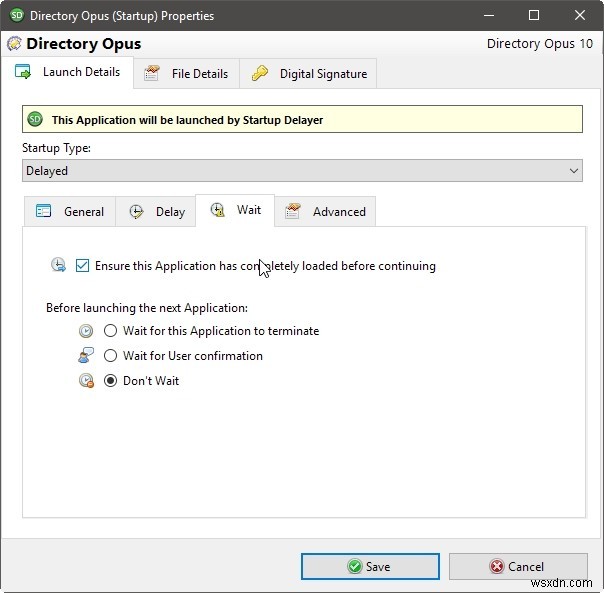The image size is (604, 593).
Task: Click the Launch Details tab icon
Action: pyautogui.click(x=23, y=72)
